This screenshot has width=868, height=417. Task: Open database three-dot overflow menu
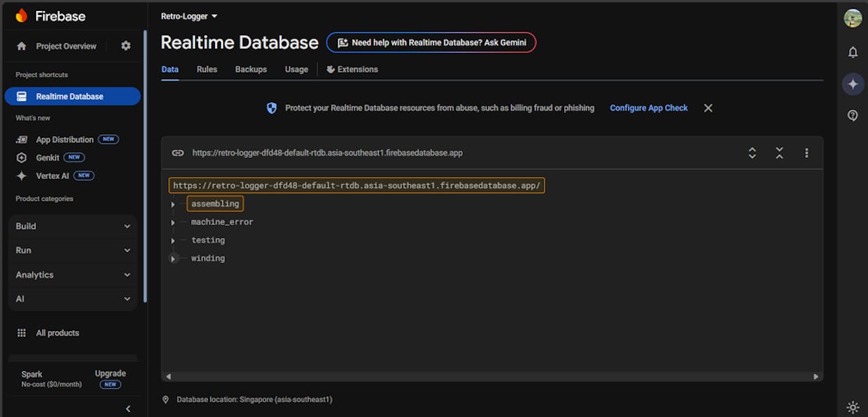tap(806, 153)
